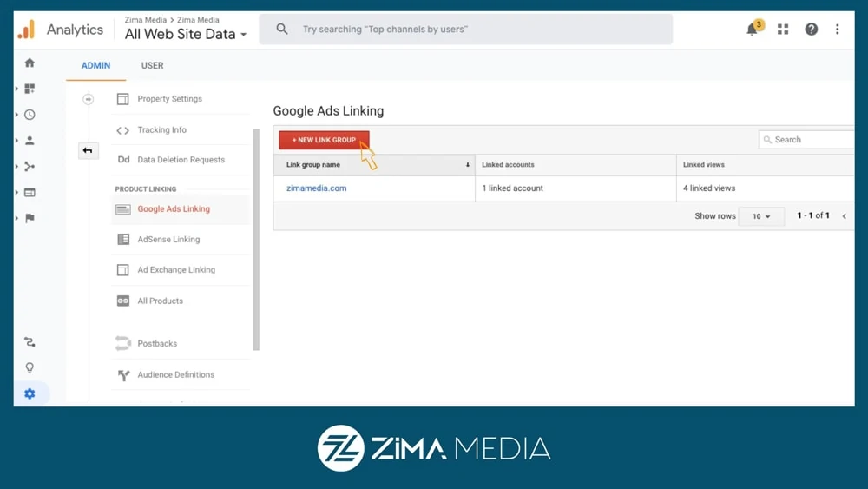Click the link group table Search box
This screenshot has width=868, height=489.
(806, 140)
